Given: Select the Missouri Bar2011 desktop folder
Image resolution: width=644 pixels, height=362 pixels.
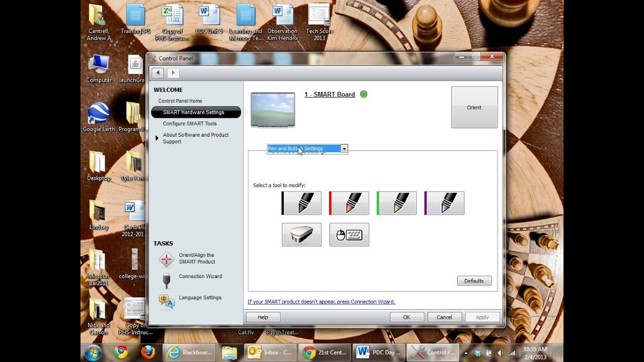Looking at the screenshot, I should tap(99, 267).
